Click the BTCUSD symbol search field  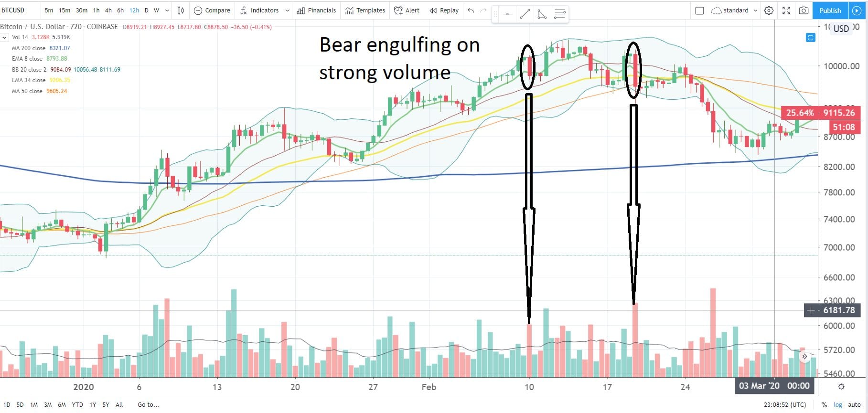click(19, 10)
